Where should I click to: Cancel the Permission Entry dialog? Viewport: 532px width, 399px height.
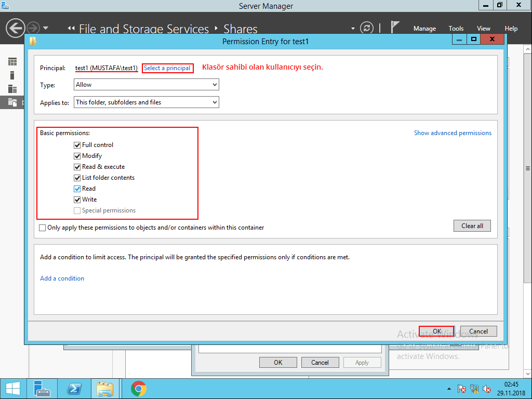478,331
